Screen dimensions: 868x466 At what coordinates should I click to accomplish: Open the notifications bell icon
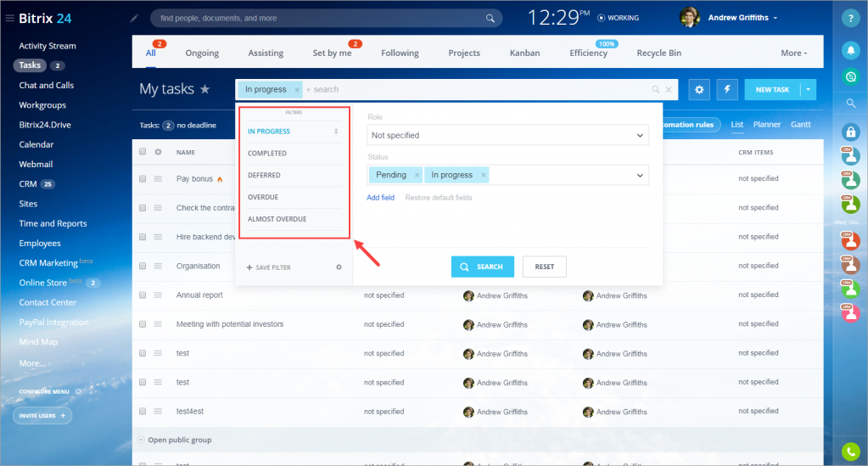(851, 50)
